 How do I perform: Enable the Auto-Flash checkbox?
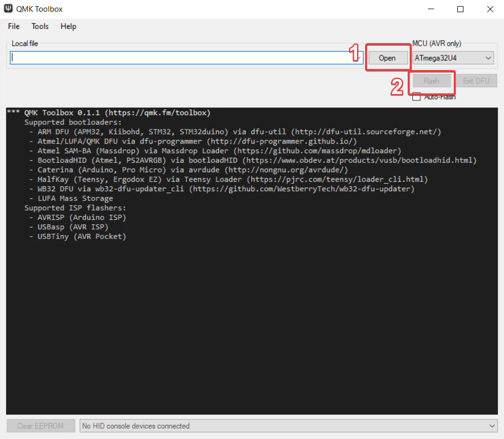click(417, 97)
